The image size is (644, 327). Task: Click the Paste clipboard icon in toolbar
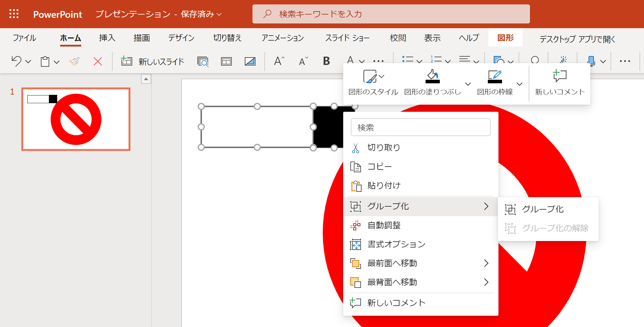click(x=45, y=61)
